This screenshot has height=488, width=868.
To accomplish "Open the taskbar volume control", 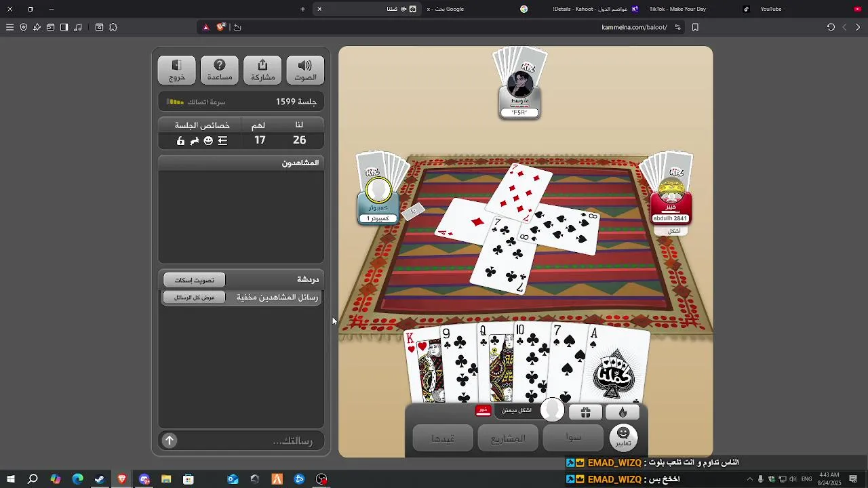I will (x=793, y=479).
